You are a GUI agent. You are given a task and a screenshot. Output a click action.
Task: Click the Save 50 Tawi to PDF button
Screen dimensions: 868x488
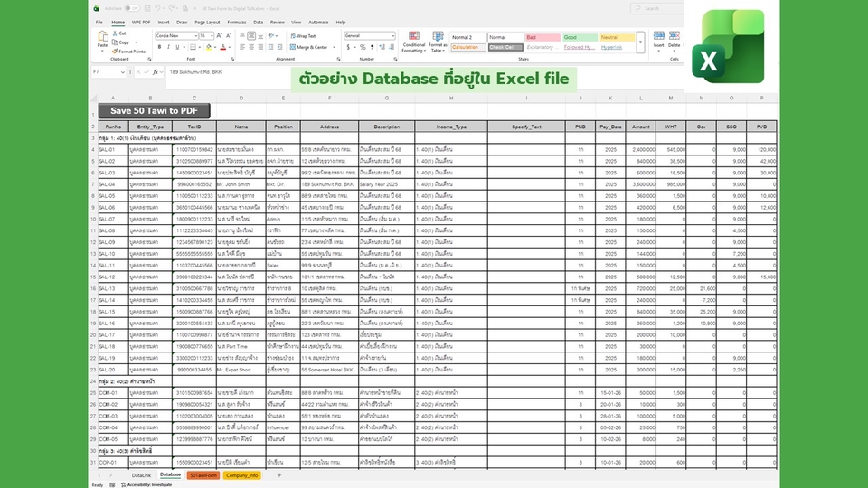pos(153,110)
